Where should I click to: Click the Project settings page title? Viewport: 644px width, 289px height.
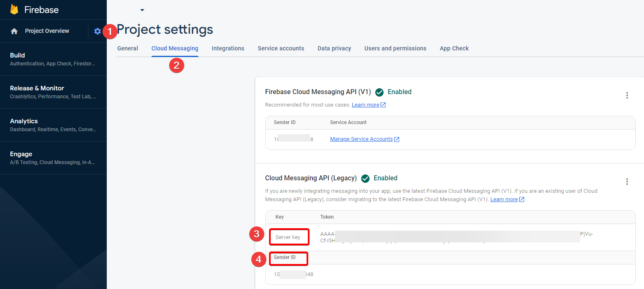165,30
